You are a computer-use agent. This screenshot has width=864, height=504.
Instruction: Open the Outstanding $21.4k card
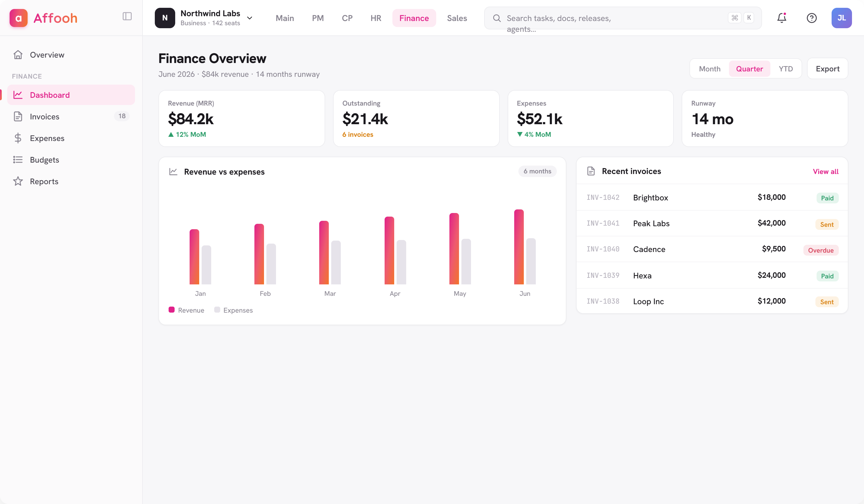[x=416, y=118]
